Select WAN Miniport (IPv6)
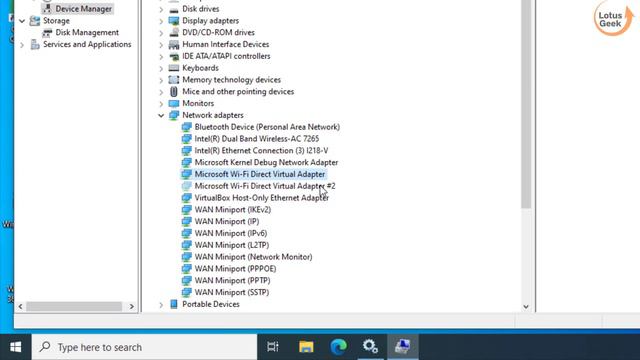640x360 pixels. click(231, 233)
